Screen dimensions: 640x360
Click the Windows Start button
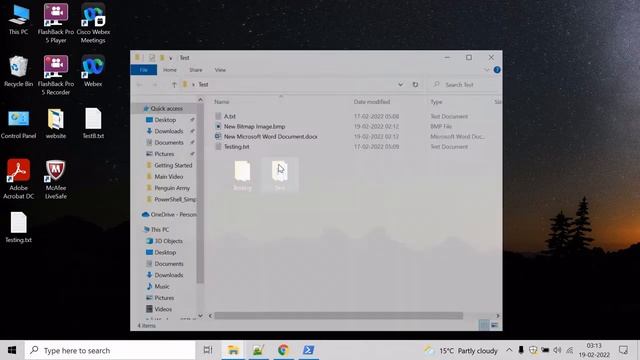12,350
